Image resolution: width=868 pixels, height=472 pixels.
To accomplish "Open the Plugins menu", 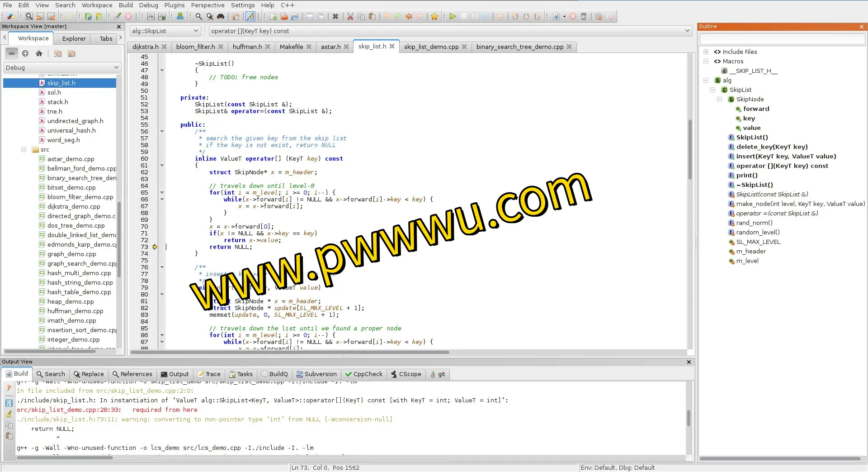I will [174, 5].
